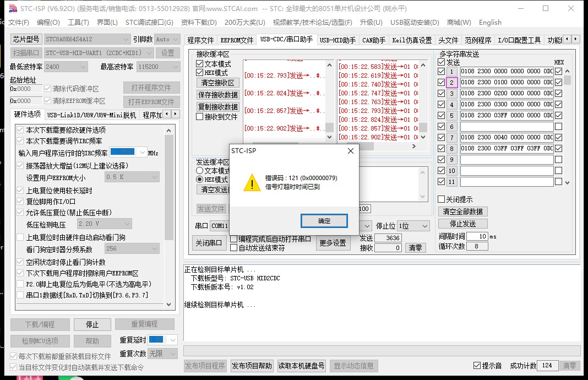This screenshot has height=380, width=588.
Task: Open the 工具(T) menu
Action: click(x=78, y=23)
